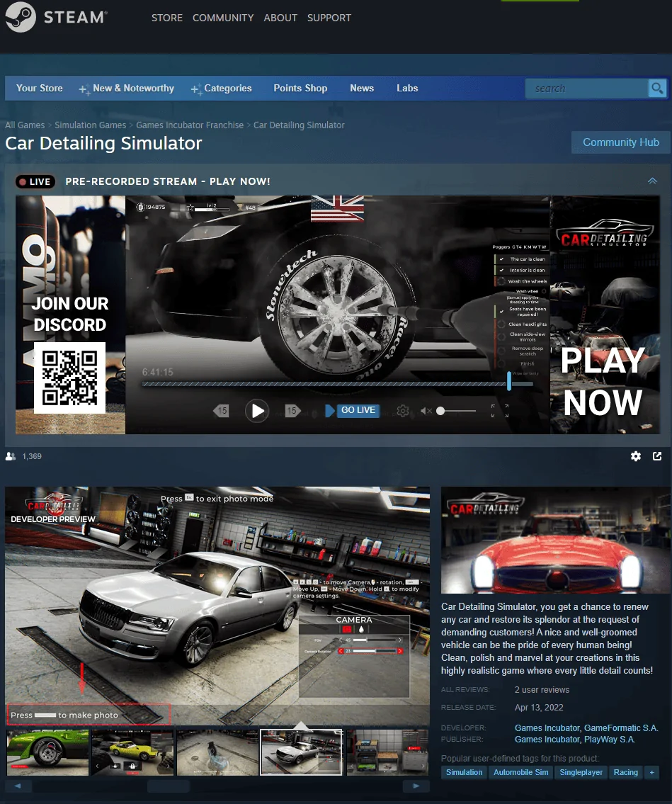Open broadcast settings gear below stream
This screenshot has height=804, width=672.
tap(636, 456)
